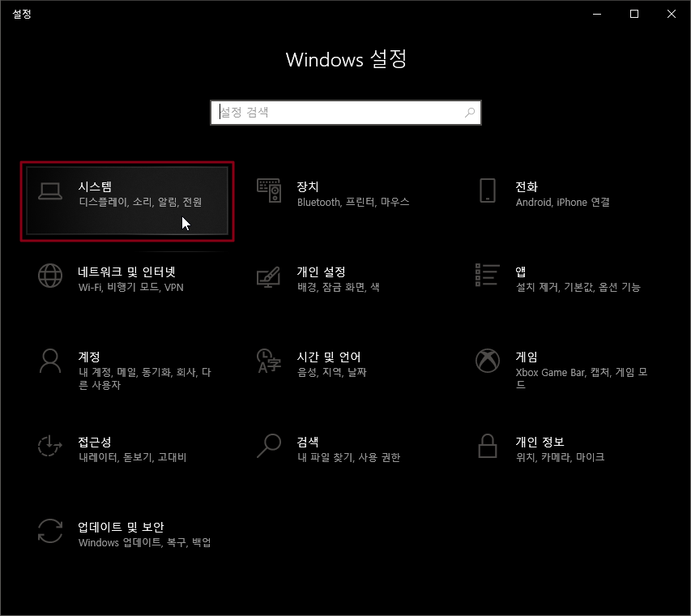Click the ease of access icon for 접근성

point(49,446)
